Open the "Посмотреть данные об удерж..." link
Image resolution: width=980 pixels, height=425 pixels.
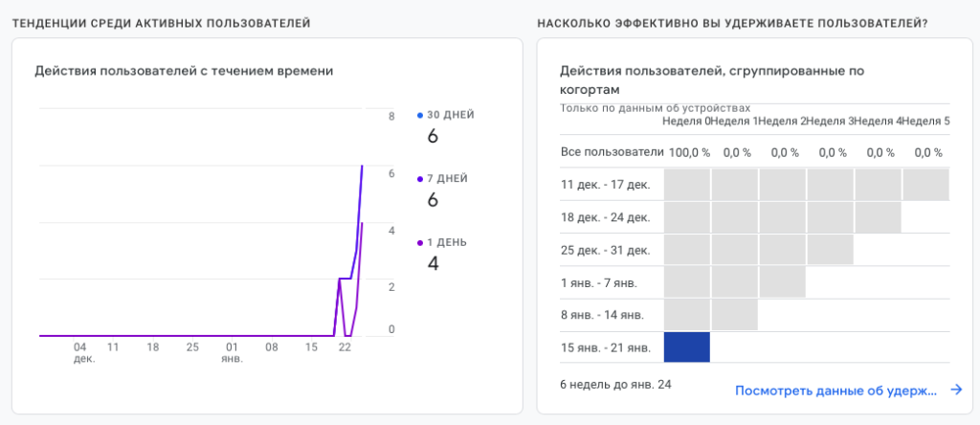point(836,390)
